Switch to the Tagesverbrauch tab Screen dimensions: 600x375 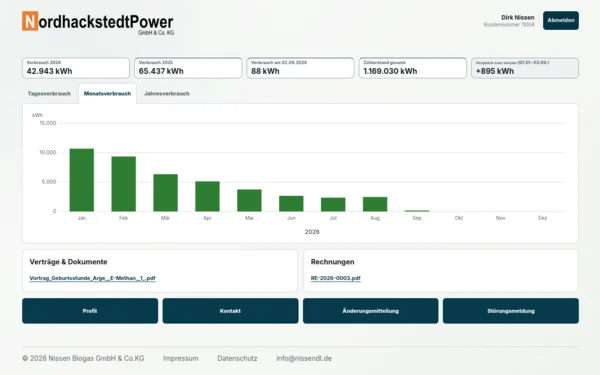pyautogui.click(x=49, y=94)
